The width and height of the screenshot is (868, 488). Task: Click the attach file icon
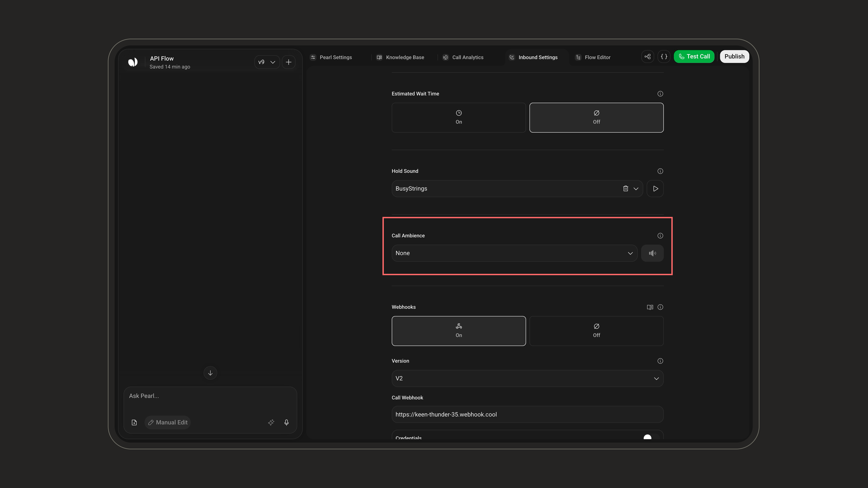click(x=134, y=423)
